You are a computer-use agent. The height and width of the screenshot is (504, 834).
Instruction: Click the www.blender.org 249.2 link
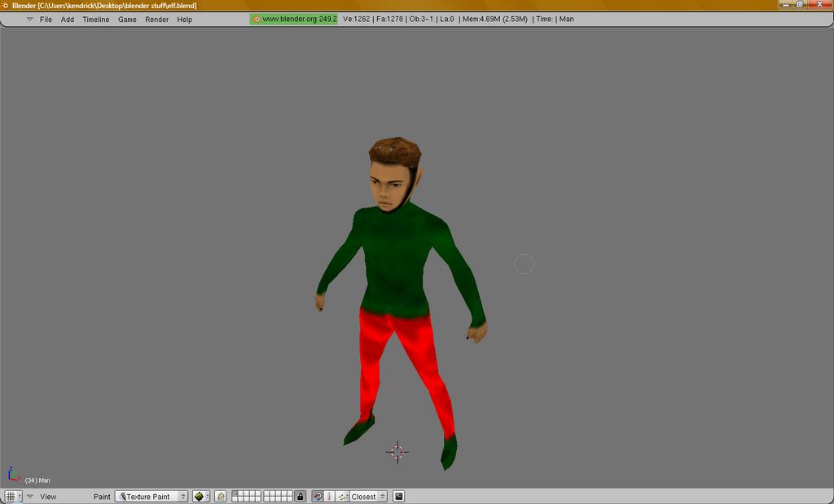pos(293,20)
